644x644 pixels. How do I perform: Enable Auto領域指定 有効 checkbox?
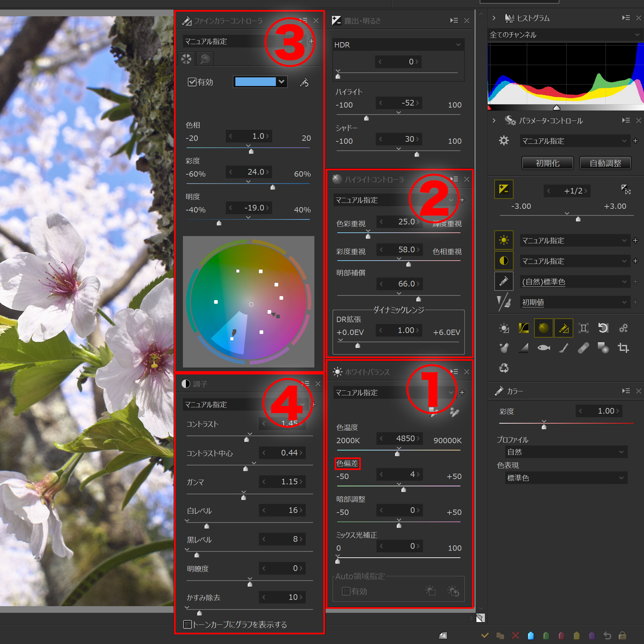346,591
